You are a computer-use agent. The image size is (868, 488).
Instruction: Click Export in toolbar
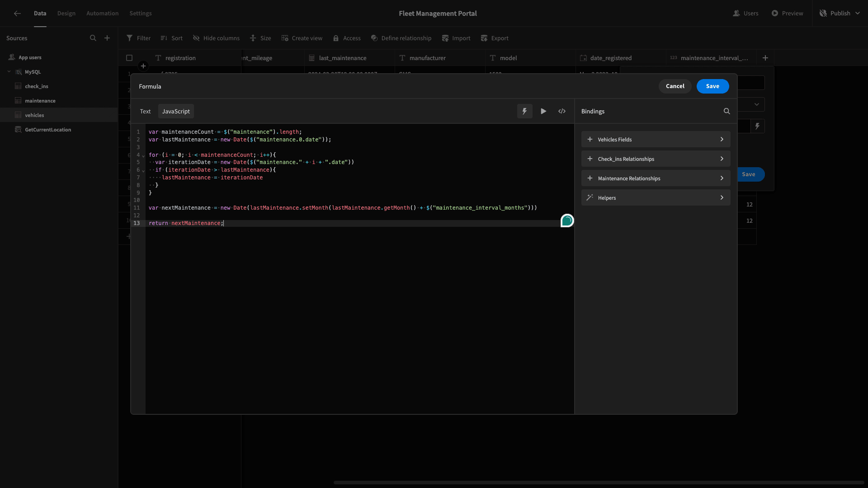(x=495, y=38)
